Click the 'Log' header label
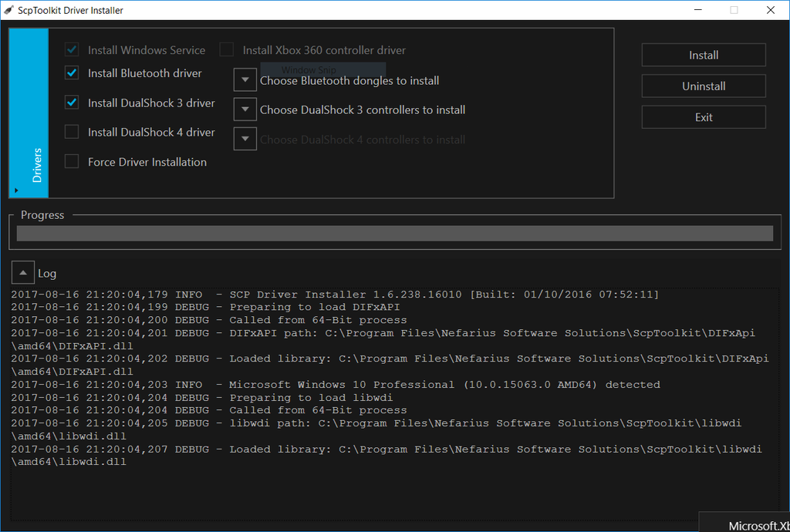The width and height of the screenshot is (790, 532). [x=47, y=274]
